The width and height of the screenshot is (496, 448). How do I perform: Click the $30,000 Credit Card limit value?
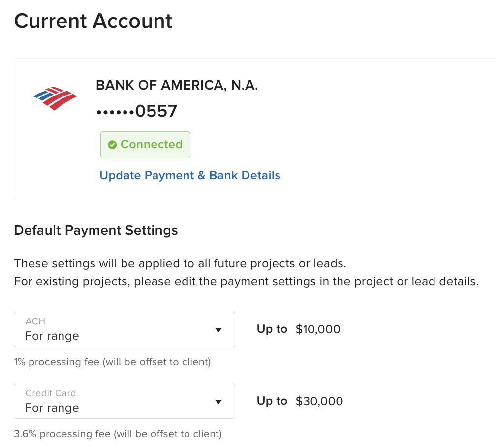[x=319, y=401]
